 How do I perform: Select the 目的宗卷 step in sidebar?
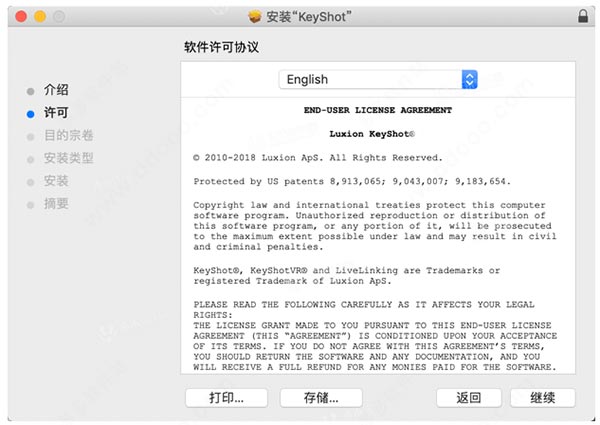point(68,135)
